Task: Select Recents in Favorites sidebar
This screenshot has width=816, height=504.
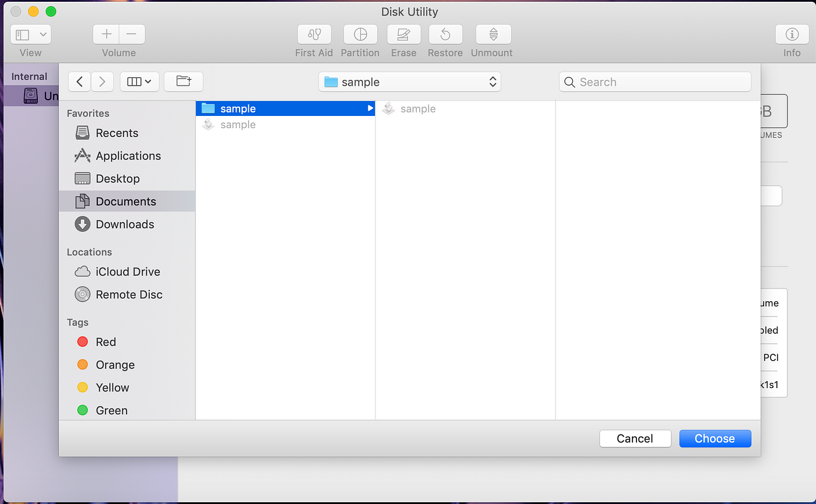Action: coord(127,133)
